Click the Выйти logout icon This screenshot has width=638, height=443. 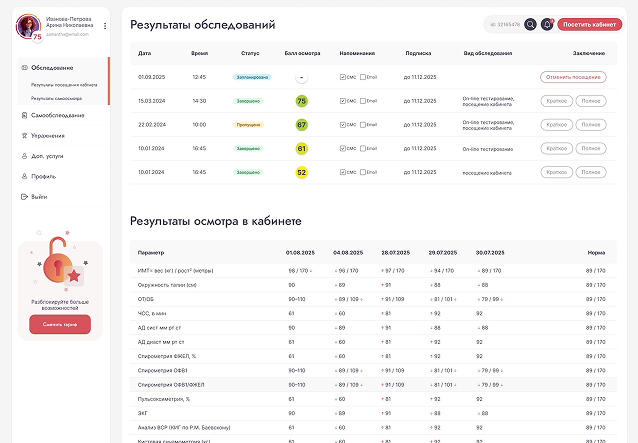click(x=24, y=196)
